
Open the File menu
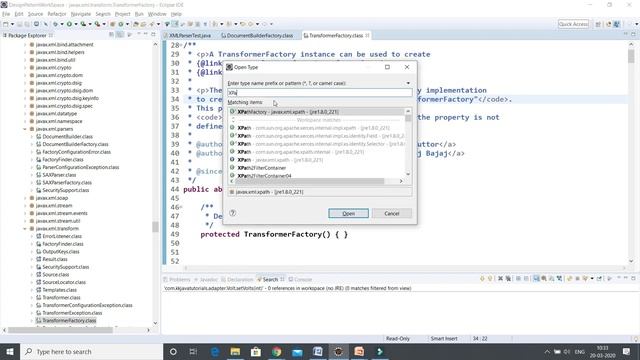coord(6,14)
